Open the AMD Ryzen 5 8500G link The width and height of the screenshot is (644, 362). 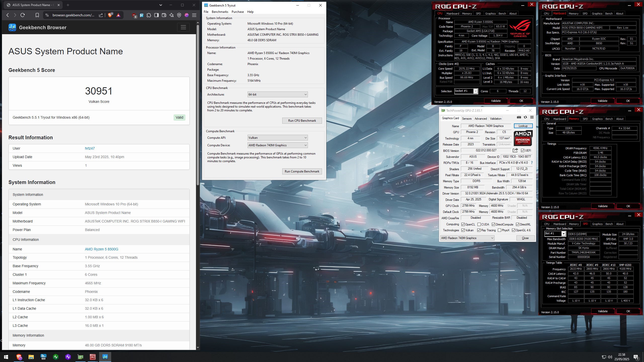click(101, 249)
